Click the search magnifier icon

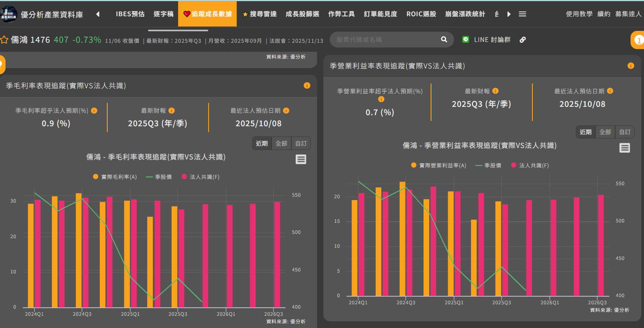pyautogui.click(x=444, y=40)
